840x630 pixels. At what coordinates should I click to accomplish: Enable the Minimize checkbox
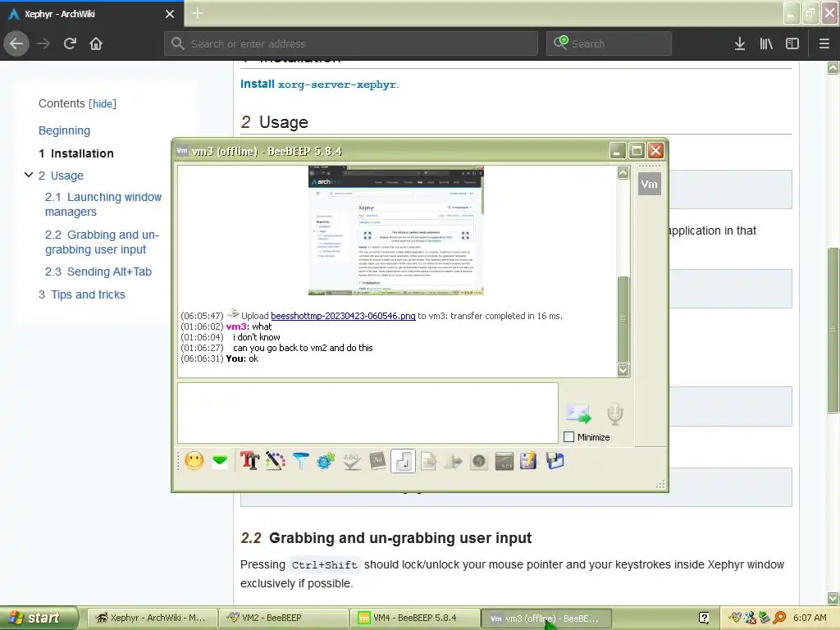tap(569, 437)
